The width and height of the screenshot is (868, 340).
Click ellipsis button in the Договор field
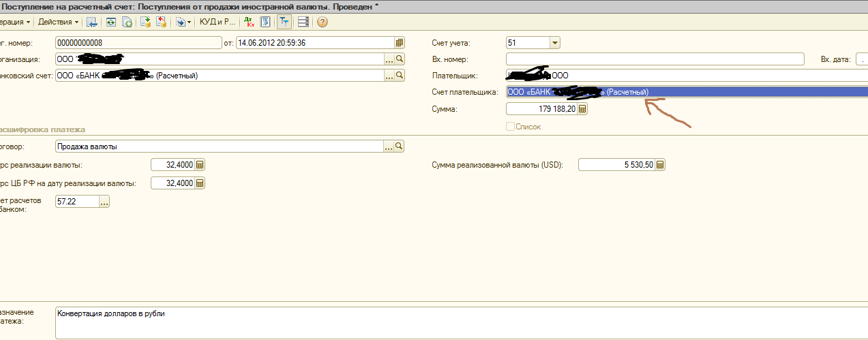(x=389, y=146)
